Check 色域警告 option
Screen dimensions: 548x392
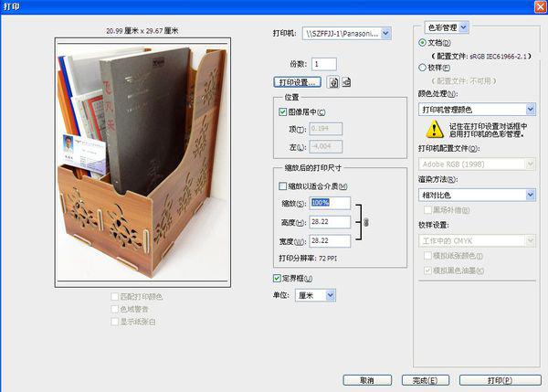(114, 309)
